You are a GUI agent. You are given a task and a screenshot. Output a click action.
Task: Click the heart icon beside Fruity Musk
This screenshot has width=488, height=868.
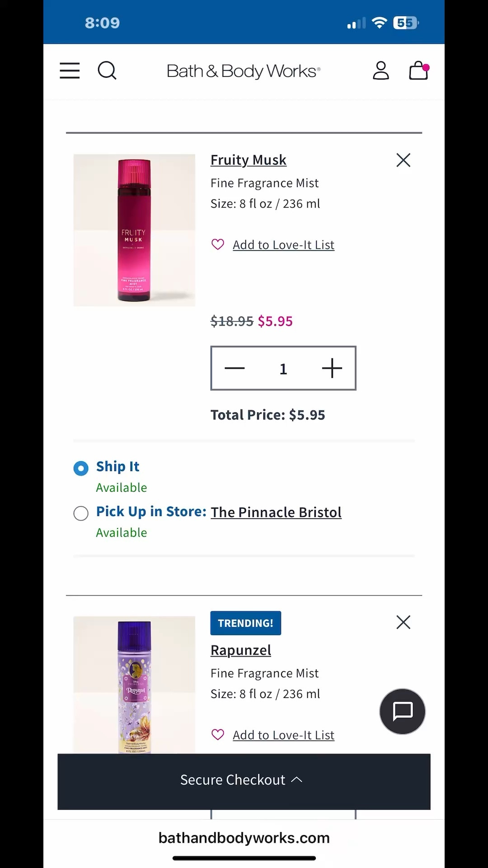coord(218,244)
